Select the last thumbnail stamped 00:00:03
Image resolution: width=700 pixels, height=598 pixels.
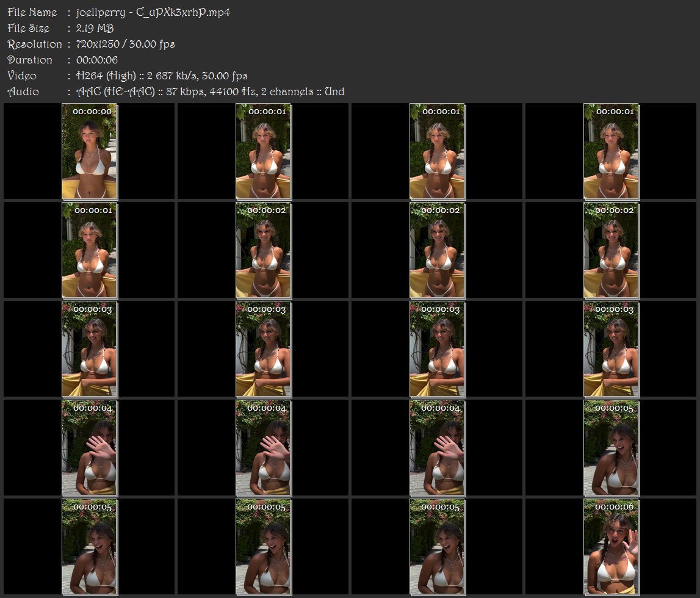coord(611,349)
